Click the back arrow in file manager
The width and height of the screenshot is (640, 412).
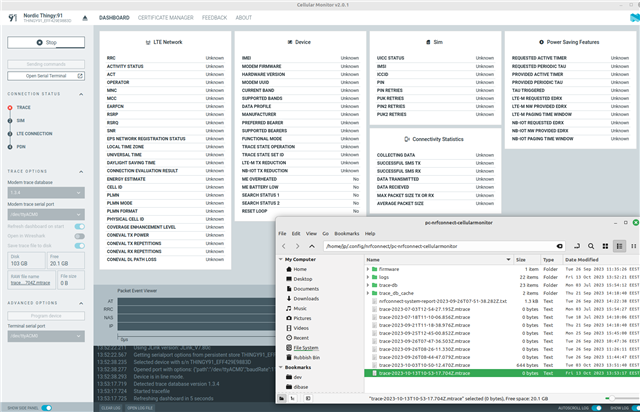click(x=284, y=246)
